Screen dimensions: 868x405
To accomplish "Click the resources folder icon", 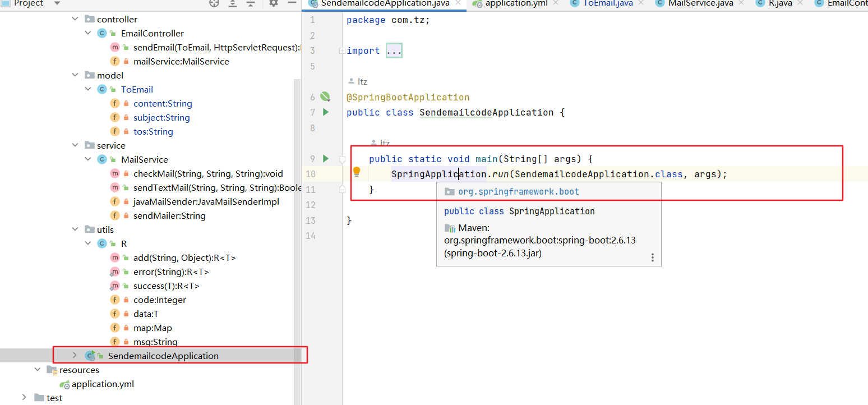I will click(52, 370).
